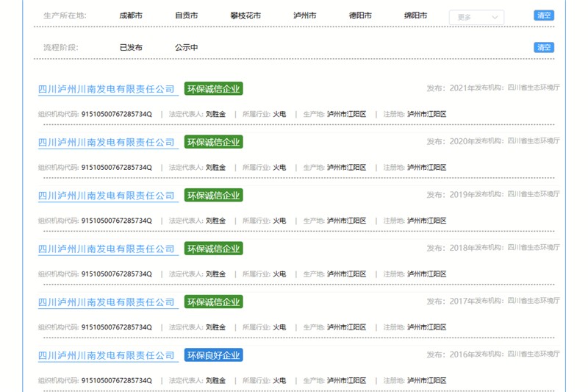Open the 2021 四川泸州川南发电有限责任公司 link
This screenshot has width=588, height=392.
(x=107, y=89)
